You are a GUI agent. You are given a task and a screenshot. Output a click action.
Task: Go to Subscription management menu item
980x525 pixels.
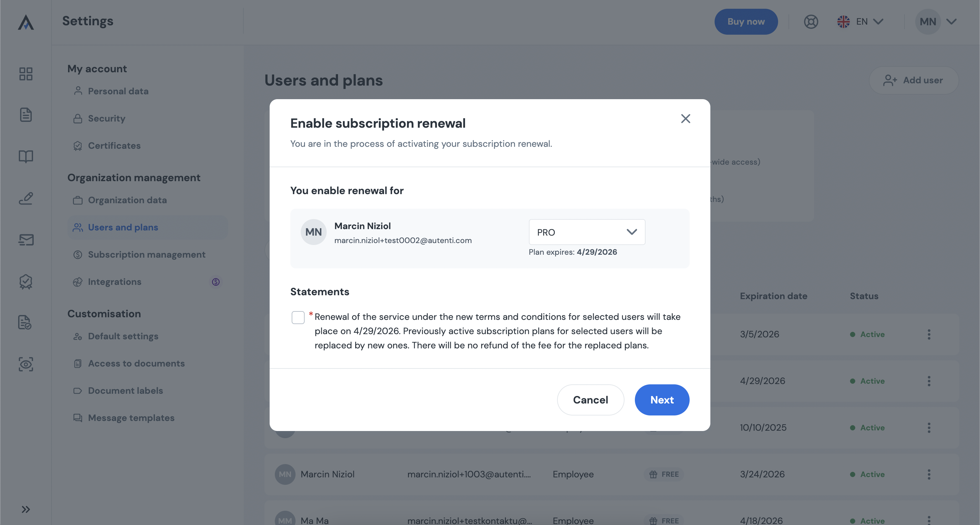[146, 254]
